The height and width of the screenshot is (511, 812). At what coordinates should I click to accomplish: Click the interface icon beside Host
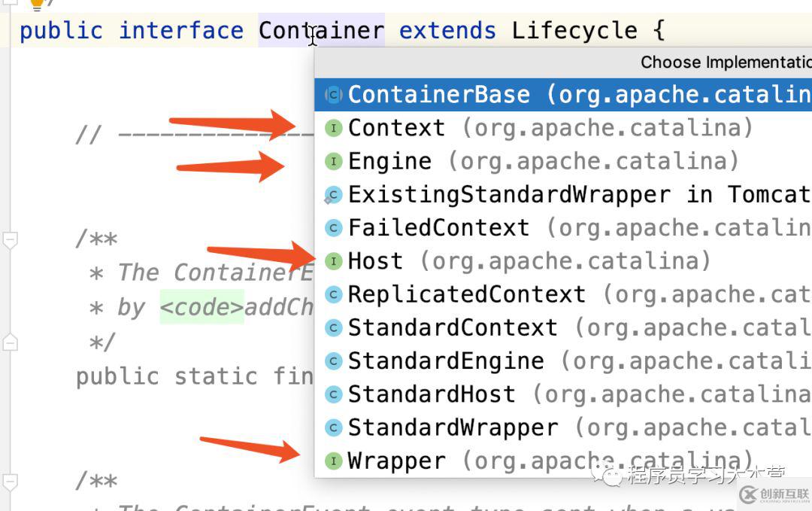(333, 261)
